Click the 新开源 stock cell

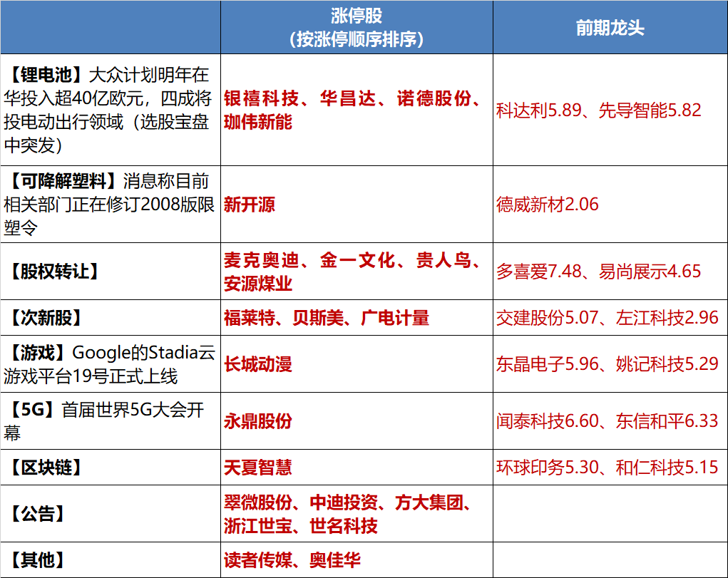(x=357, y=205)
